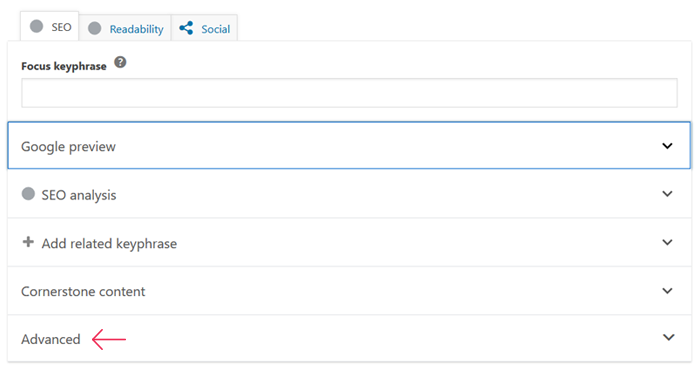Expand Google preview with its chevron
The width and height of the screenshot is (700, 374).
click(x=667, y=146)
